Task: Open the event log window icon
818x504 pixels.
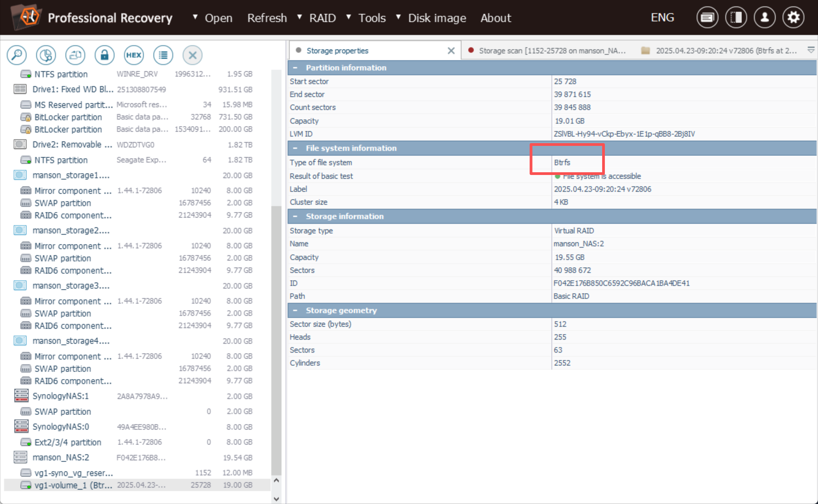Action: pyautogui.click(x=707, y=18)
